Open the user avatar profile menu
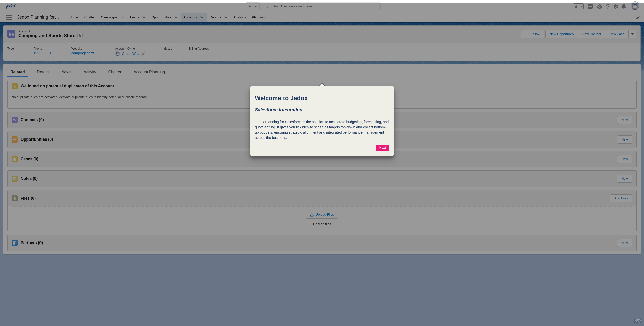This screenshot has height=326, width=644. pyautogui.click(x=635, y=6)
